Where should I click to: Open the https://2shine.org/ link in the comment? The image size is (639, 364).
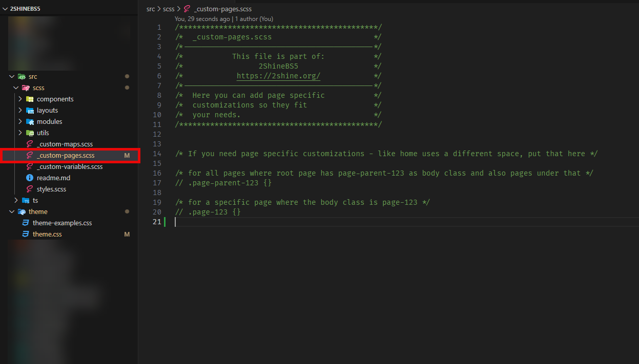pyautogui.click(x=278, y=76)
